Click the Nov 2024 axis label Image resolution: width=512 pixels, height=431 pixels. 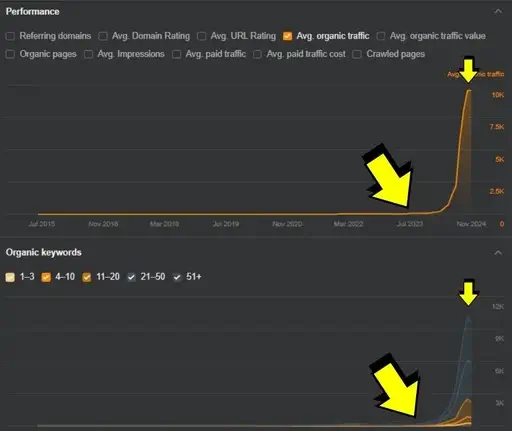(x=471, y=224)
